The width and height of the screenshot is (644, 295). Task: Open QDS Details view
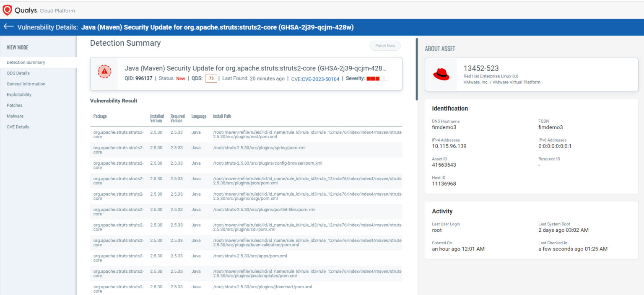click(x=18, y=73)
